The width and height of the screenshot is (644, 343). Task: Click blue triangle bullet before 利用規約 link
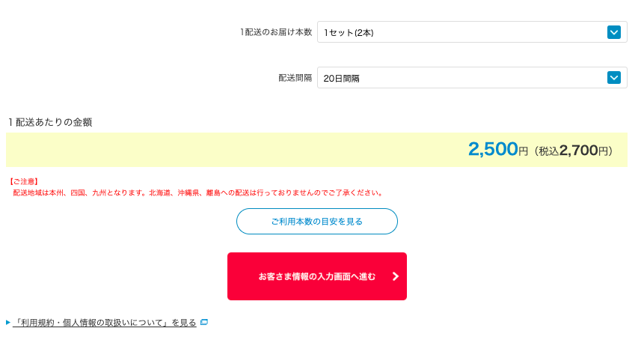coord(8,323)
